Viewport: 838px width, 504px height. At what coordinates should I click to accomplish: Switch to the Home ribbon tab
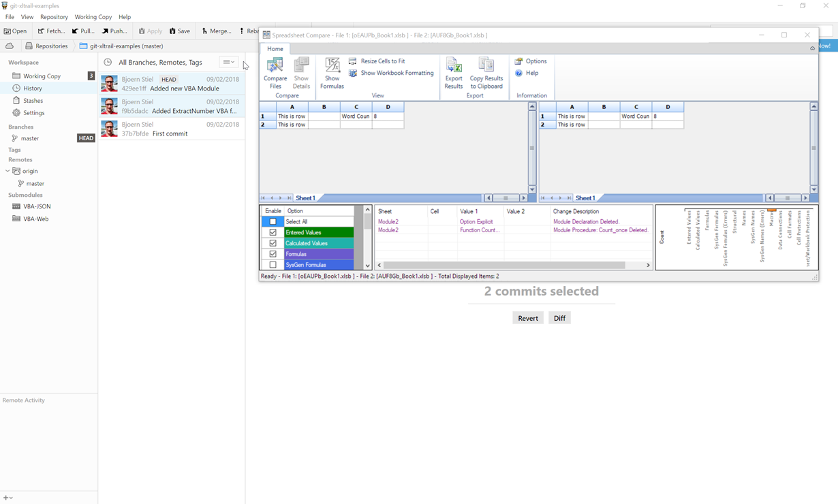pyautogui.click(x=275, y=48)
